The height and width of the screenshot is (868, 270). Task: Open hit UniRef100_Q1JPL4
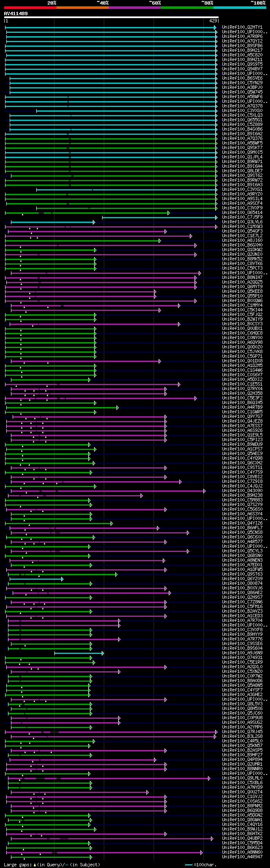(x=242, y=157)
